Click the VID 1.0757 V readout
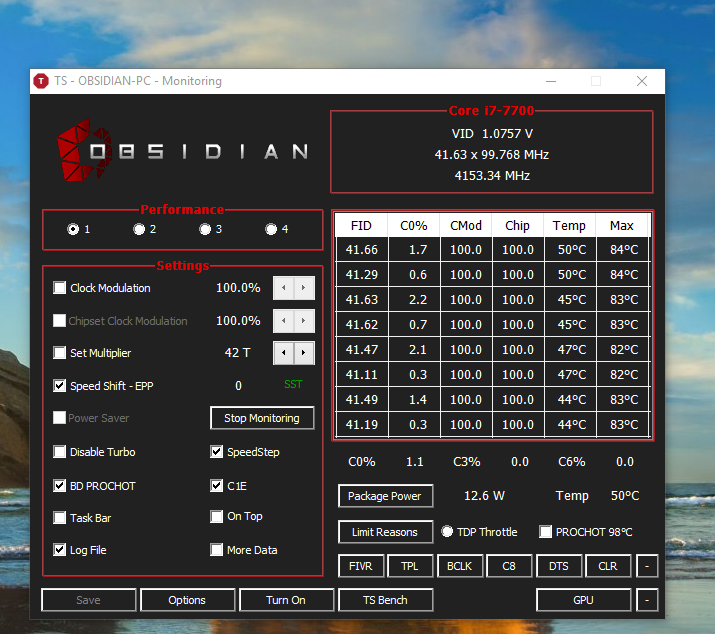 [492, 134]
